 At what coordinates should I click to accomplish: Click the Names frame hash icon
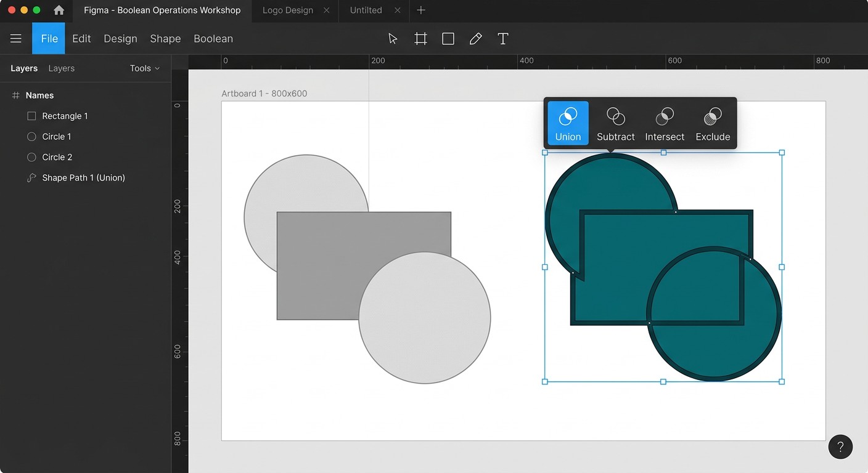pyautogui.click(x=16, y=95)
